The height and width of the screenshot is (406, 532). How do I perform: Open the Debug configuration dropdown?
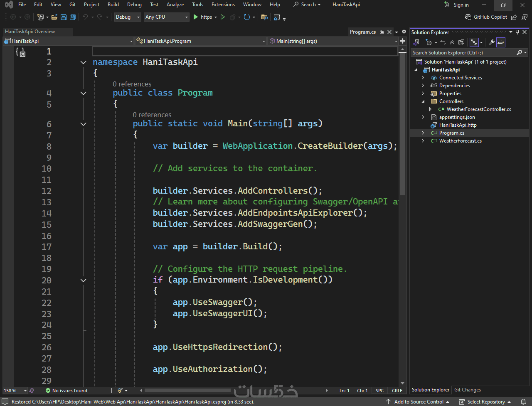coord(128,17)
